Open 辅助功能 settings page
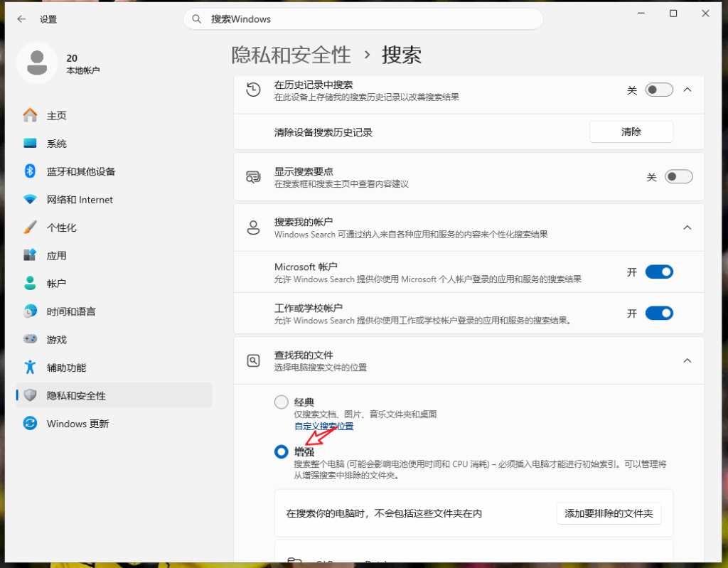728x568 pixels. pyautogui.click(x=114, y=367)
